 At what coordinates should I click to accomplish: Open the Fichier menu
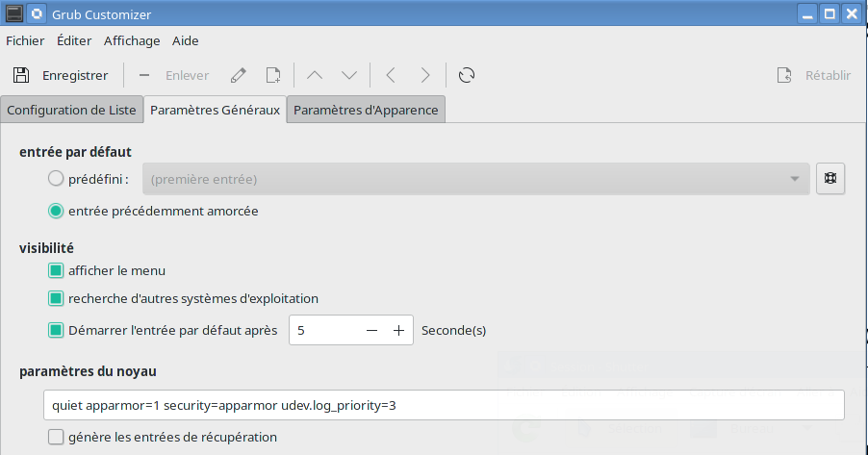(x=25, y=41)
